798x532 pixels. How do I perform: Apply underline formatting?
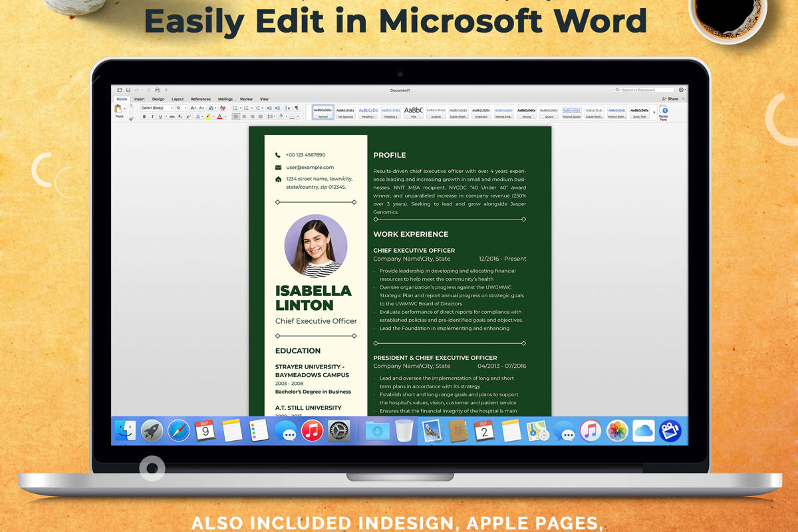point(160,116)
